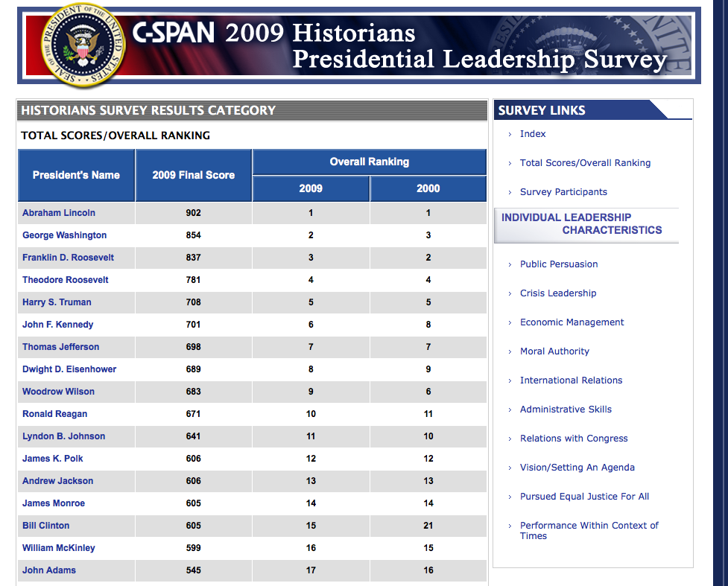Open Thomas Jefferson entry

point(60,346)
